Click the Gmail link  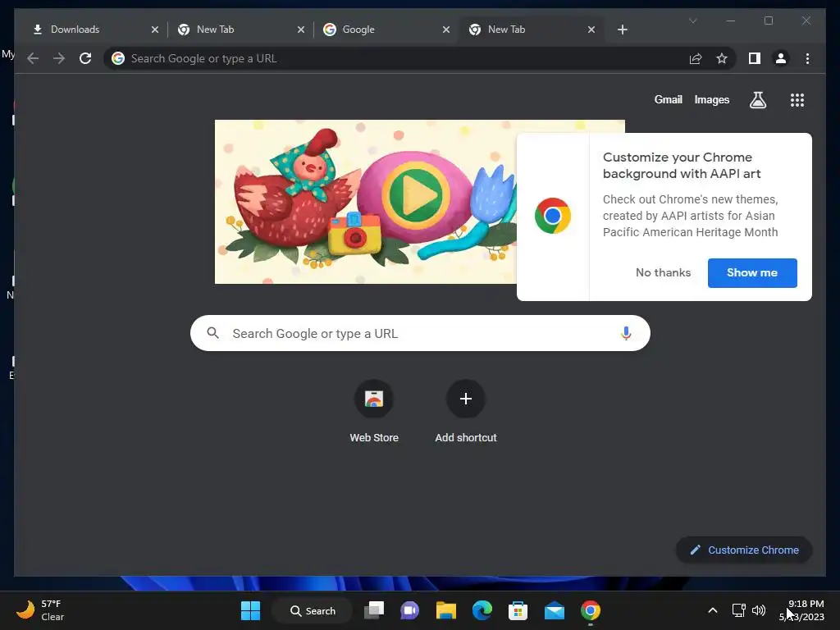[668, 99]
